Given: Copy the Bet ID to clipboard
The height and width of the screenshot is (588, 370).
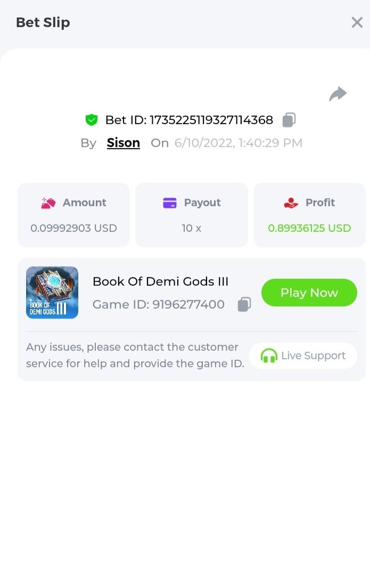Looking at the screenshot, I should click(289, 120).
